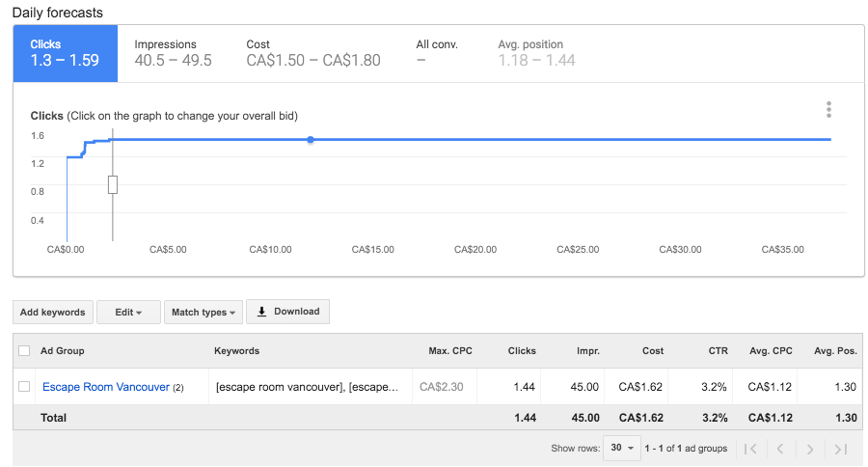This screenshot has height=467, width=868.
Task: Click the blue data point on the curve
Action: (x=311, y=140)
